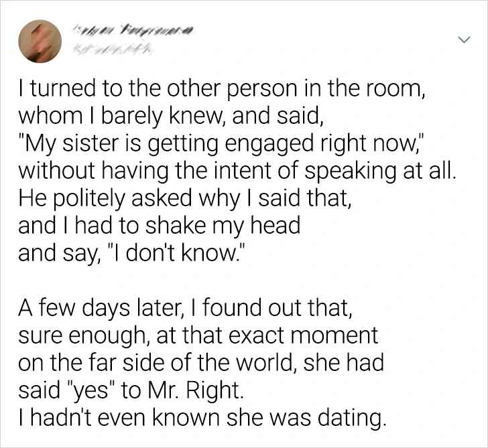Click the line starting "without having the intent"
Image resolution: width=488 pixels, height=448 pixels.
[x=237, y=170]
